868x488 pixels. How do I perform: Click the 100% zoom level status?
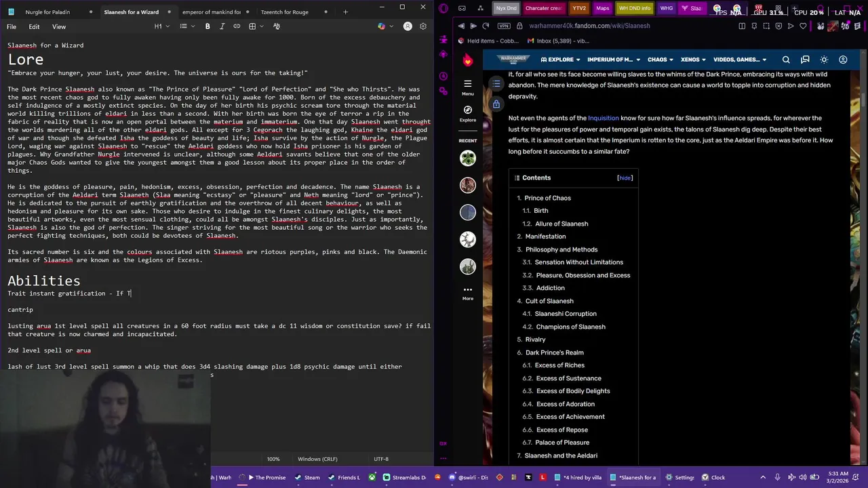coord(273,459)
